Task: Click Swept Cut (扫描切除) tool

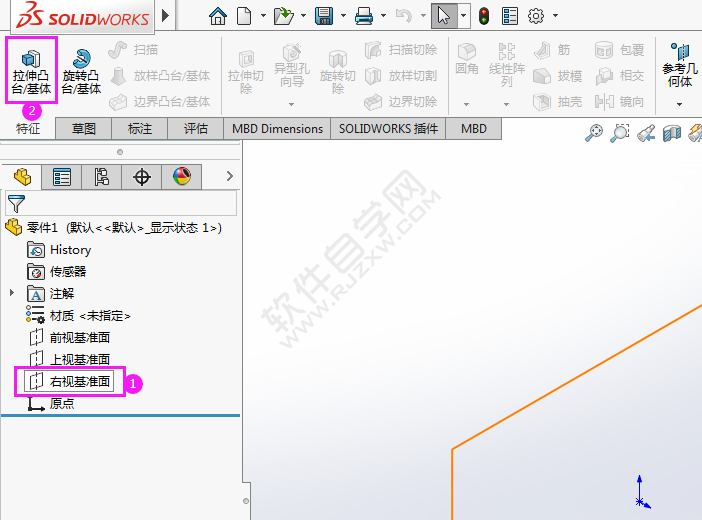Action: [x=401, y=50]
